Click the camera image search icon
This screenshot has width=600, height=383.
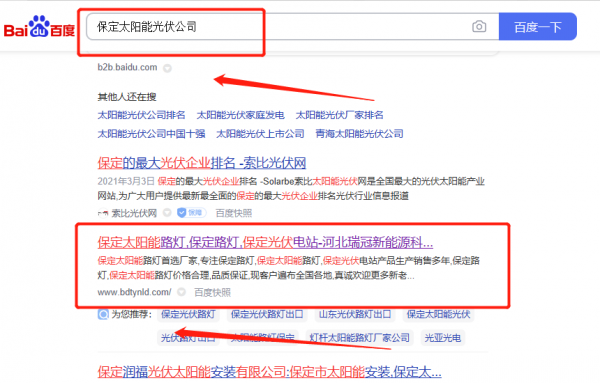pyautogui.click(x=479, y=26)
